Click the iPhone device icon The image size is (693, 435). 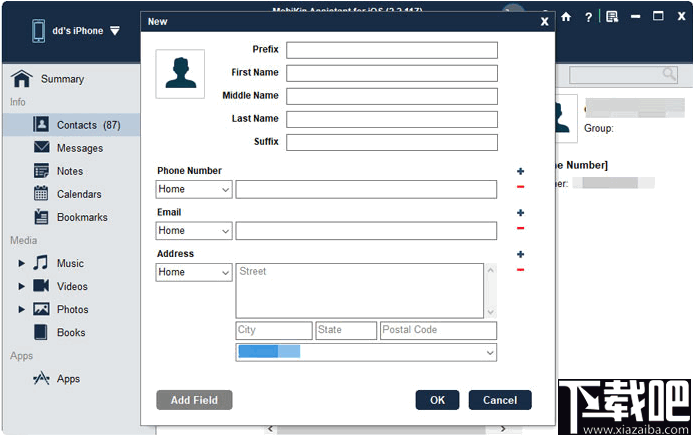coord(38,31)
